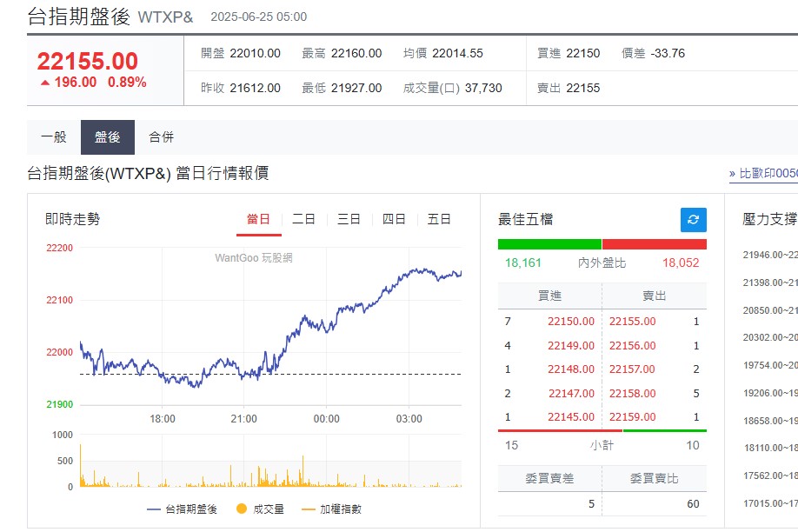Switch chart to 三日 range
The height and width of the screenshot is (532, 798).
(x=349, y=219)
